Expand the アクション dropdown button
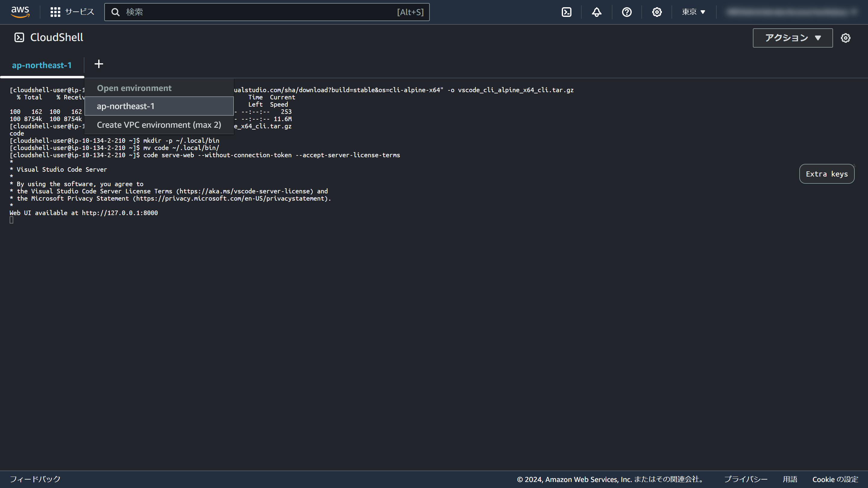The image size is (868, 488). 792,38
